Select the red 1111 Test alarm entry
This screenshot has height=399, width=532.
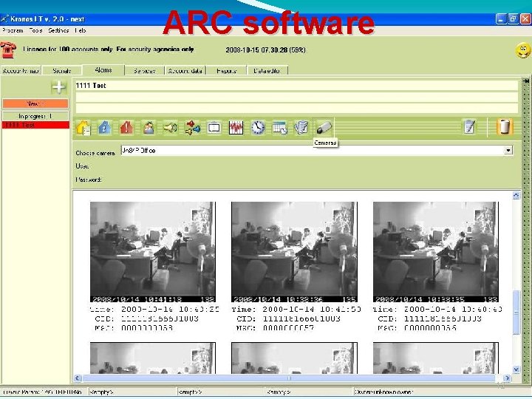coord(35,125)
